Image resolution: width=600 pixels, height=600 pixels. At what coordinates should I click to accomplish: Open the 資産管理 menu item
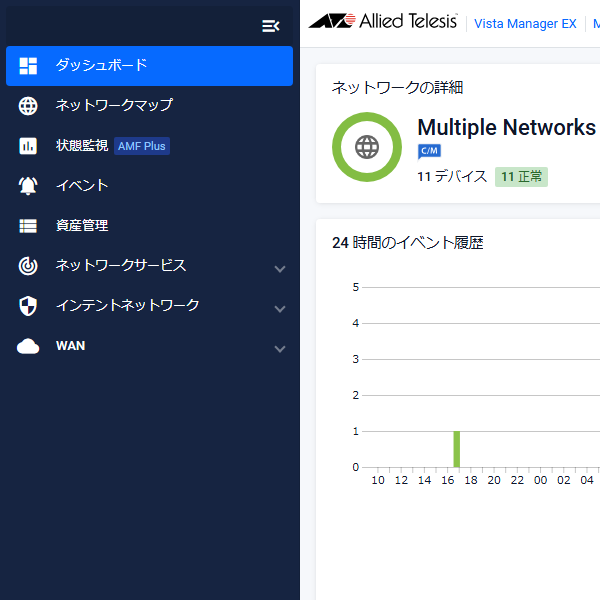click(150, 226)
